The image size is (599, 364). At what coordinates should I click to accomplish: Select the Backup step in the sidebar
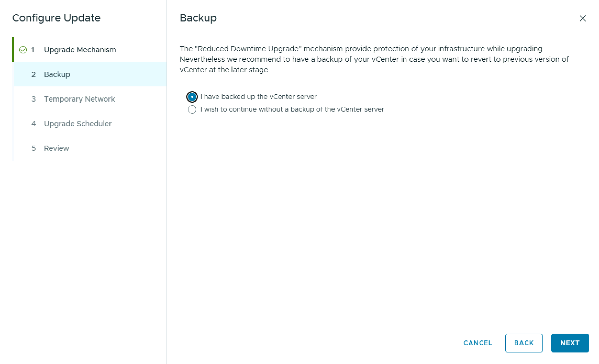click(x=57, y=74)
